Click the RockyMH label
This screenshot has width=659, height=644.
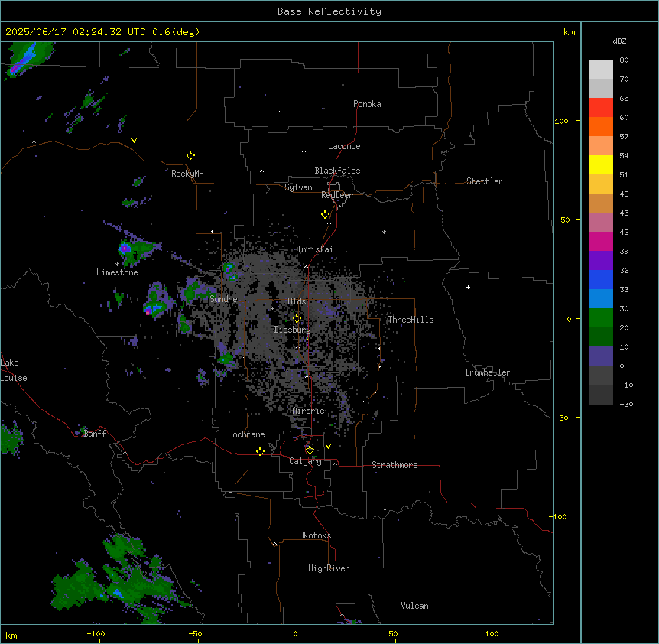187,174
